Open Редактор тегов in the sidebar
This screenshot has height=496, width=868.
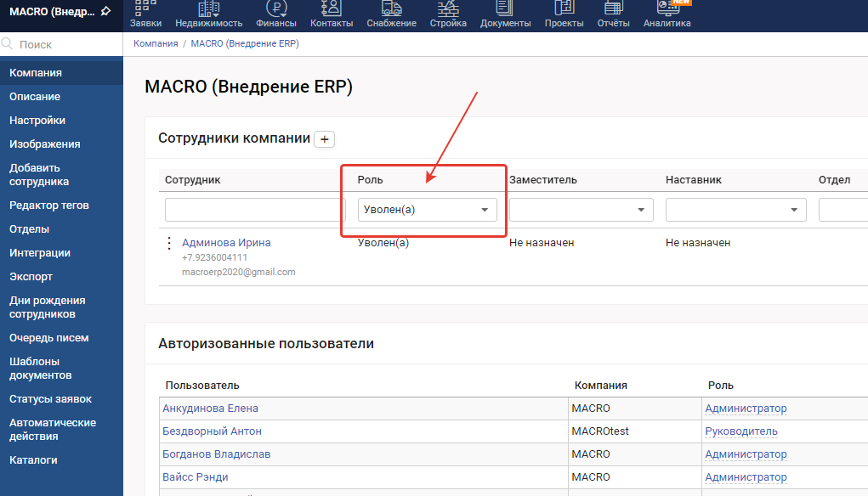(49, 206)
